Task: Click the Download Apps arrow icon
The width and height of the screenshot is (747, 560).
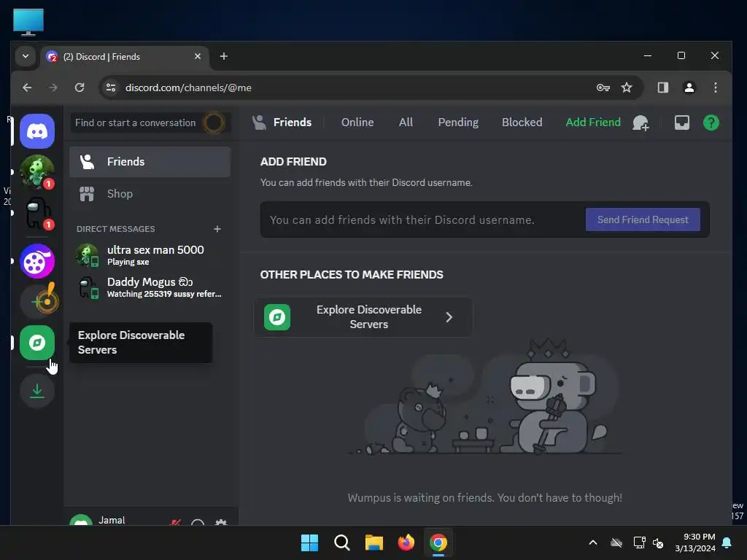Action: pos(37,391)
